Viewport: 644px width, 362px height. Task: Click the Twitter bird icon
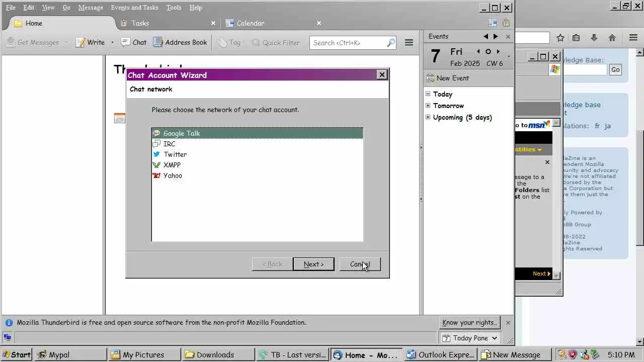[x=156, y=154]
